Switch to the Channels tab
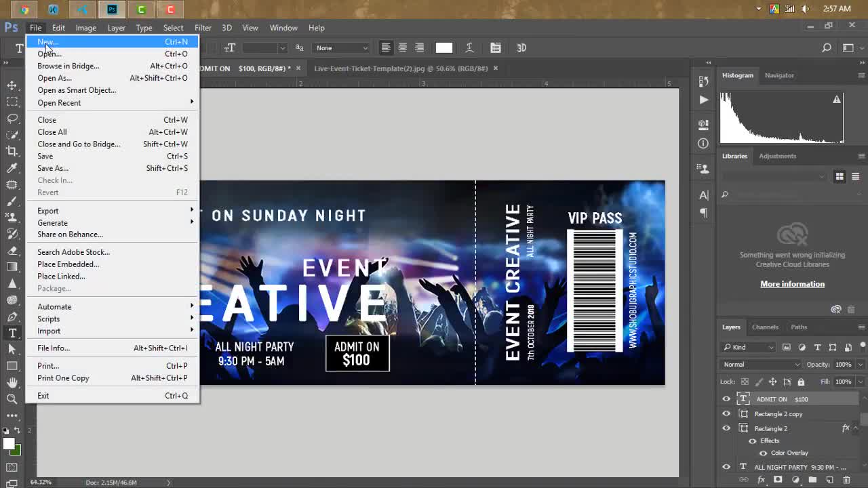Image resolution: width=868 pixels, height=488 pixels. click(x=765, y=327)
